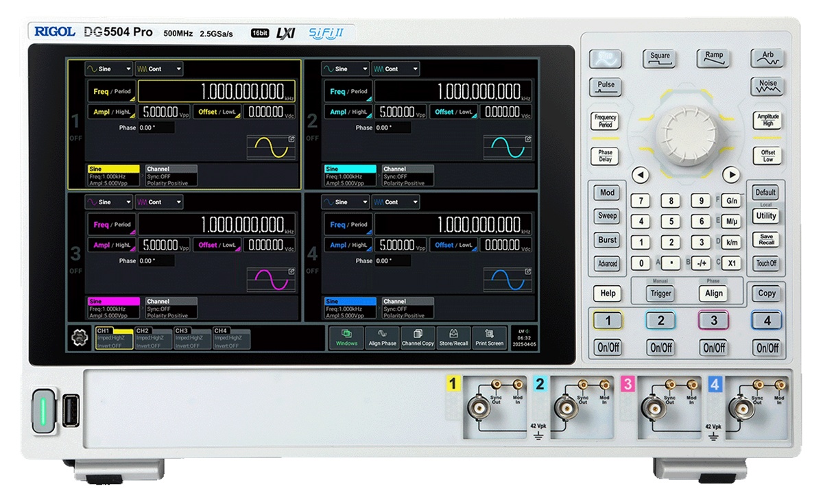Open channel 4 Sine waveform dropdown
Viewport: 823px width, 504px height.
pos(346,202)
